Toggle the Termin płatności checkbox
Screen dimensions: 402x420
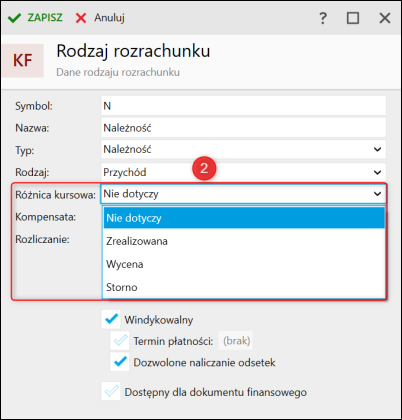(x=120, y=341)
